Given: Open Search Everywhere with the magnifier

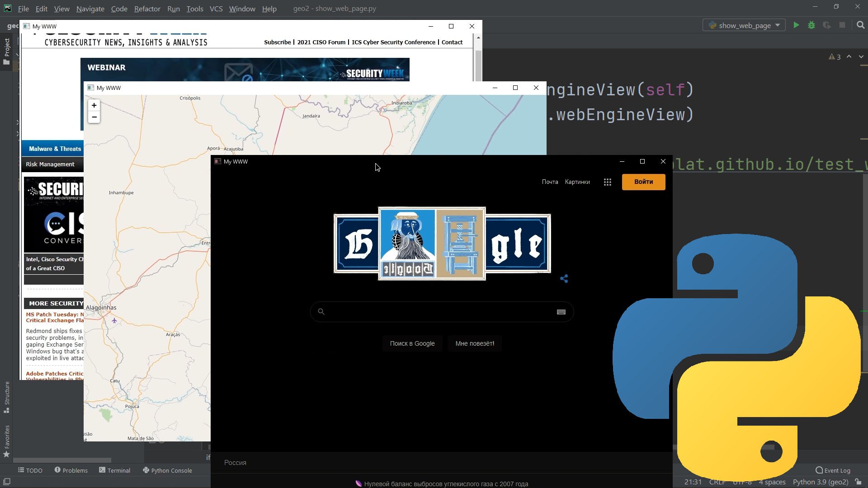Looking at the screenshot, I should coord(860,25).
